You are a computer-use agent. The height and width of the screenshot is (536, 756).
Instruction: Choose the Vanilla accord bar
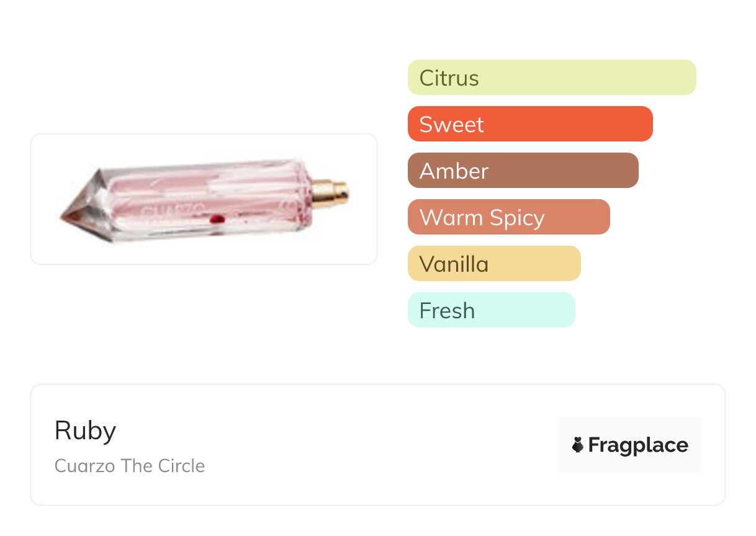[493, 264]
